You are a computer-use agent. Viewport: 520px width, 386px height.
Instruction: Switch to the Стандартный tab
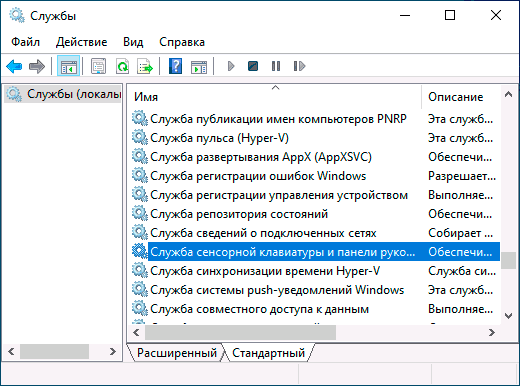click(268, 353)
